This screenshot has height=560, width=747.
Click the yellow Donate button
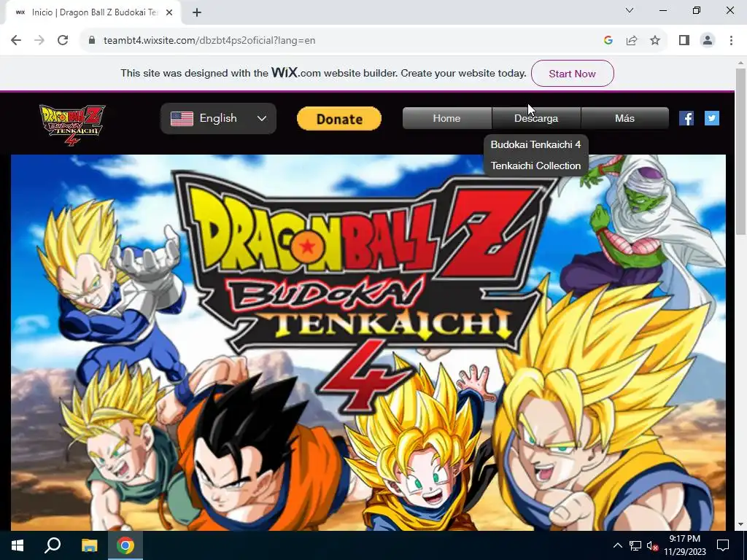pos(339,119)
